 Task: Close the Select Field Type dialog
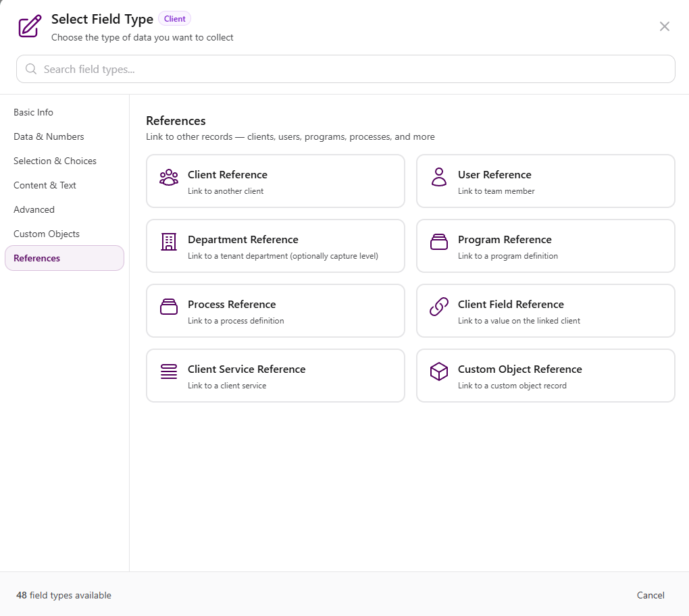click(x=665, y=26)
